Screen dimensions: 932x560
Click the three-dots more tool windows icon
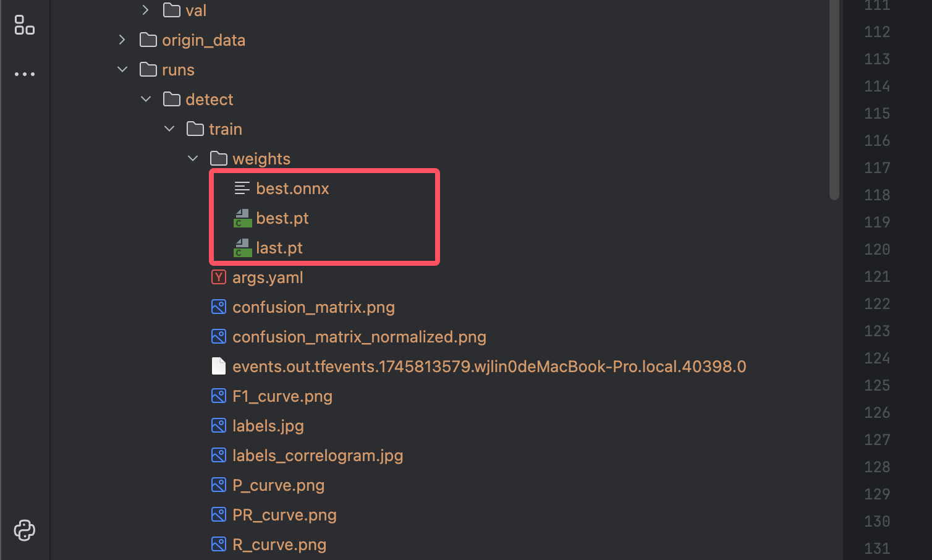24,74
